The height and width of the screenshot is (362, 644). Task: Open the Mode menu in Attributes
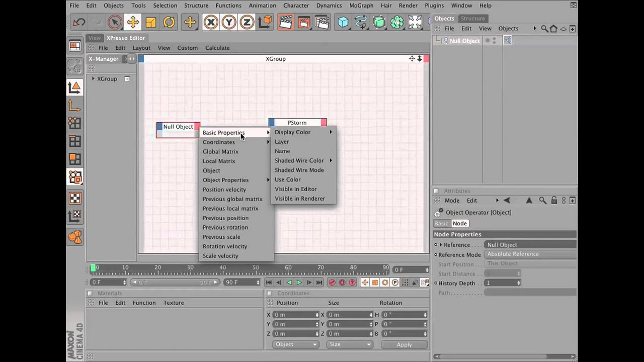[x=452, y=200]
